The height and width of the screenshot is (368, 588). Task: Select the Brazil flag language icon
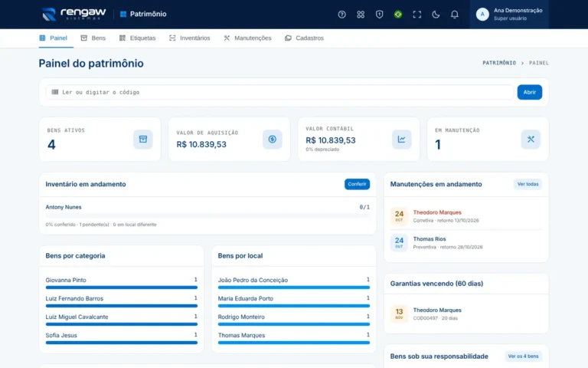tap(398, 15)
